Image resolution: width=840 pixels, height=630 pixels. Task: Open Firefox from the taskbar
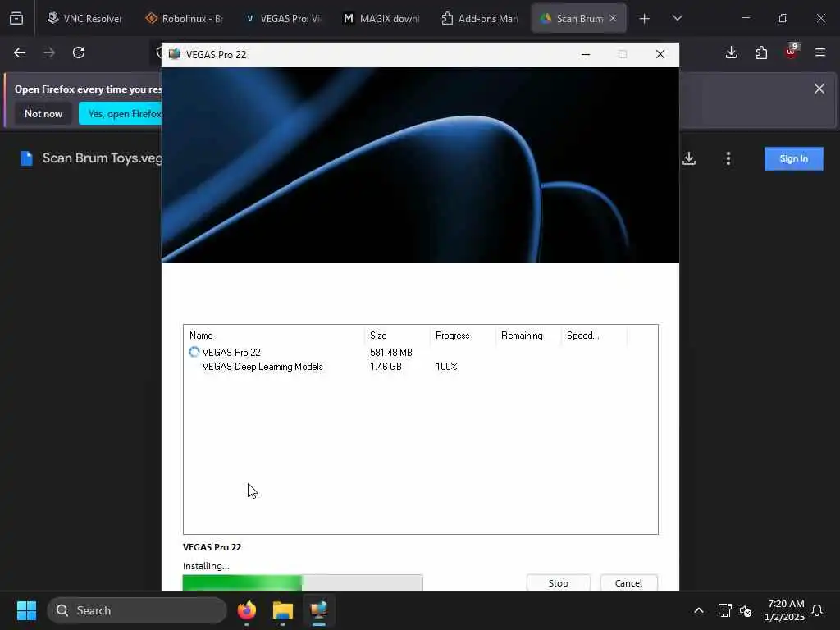tap(246, 610)
